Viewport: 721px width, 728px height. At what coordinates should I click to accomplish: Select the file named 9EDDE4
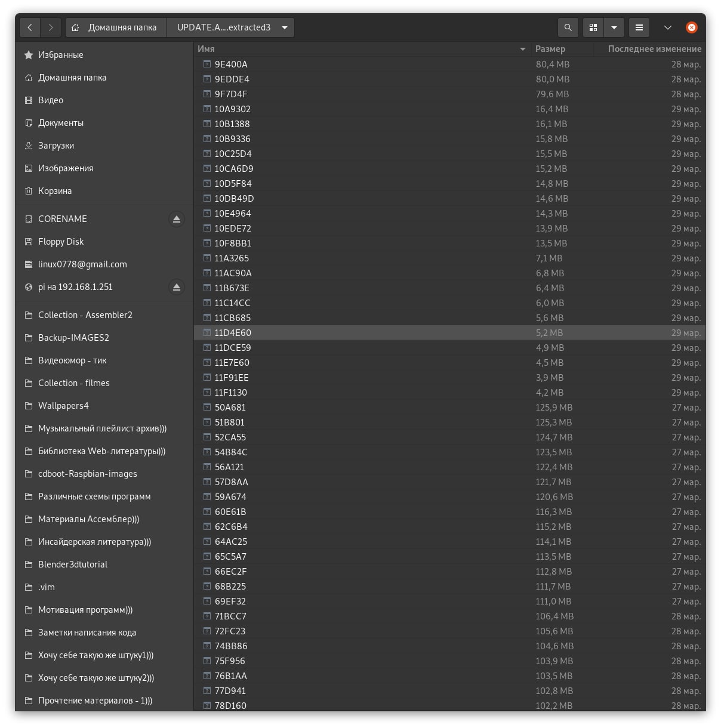pos(232,79)
